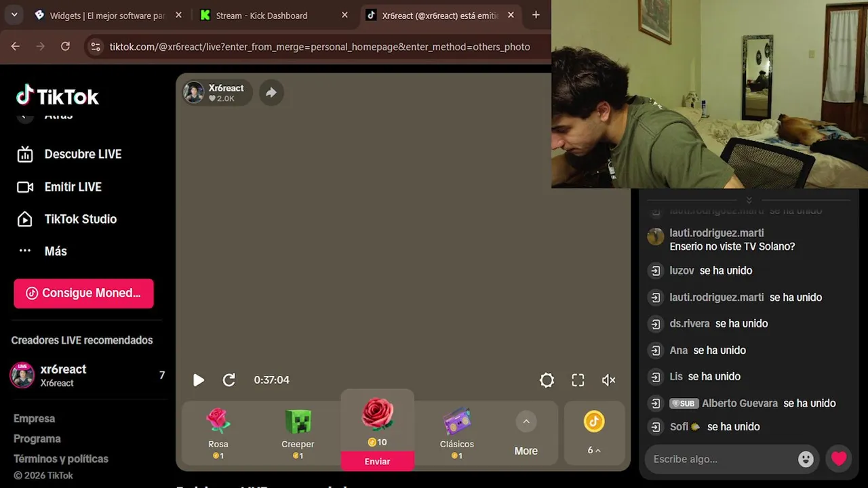Open xr6react recommended creator

click(x=87, y=375)
